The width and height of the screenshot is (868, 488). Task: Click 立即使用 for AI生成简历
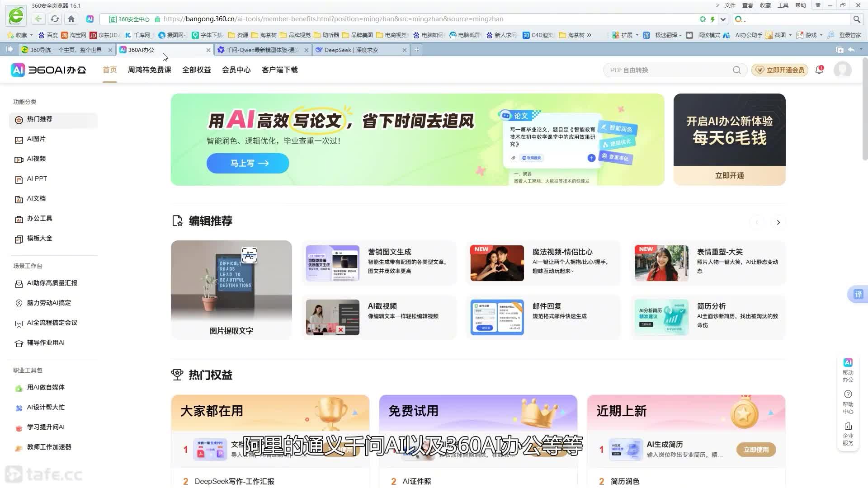click(x=756, y=450)
